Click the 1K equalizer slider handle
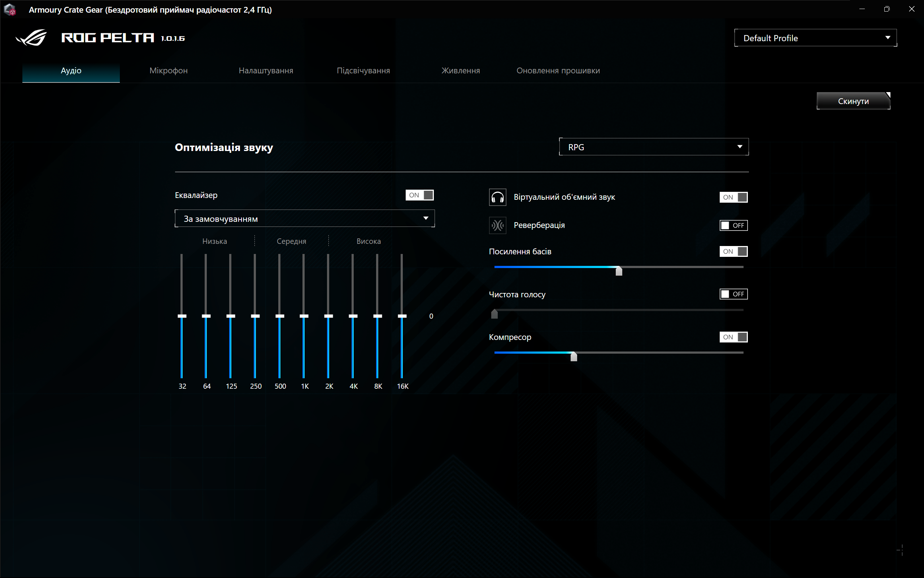The width and height of the screenshot is (924, 578). pos(304,316)
